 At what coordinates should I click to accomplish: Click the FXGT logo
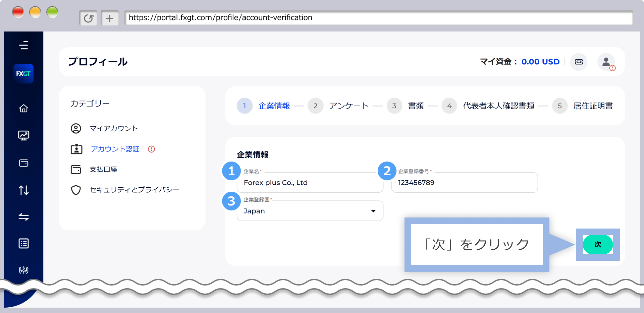[x=23, y=73]
